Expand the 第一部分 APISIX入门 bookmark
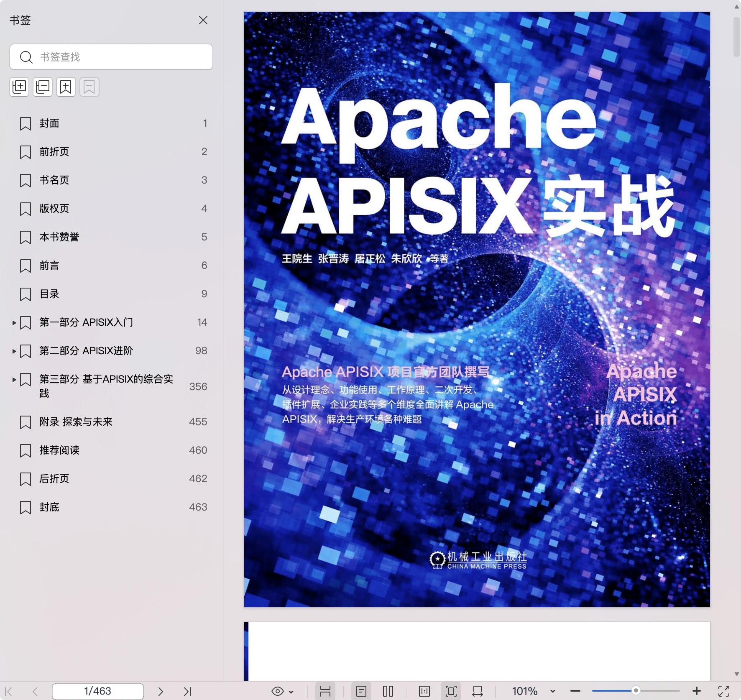 pos(14,322)
